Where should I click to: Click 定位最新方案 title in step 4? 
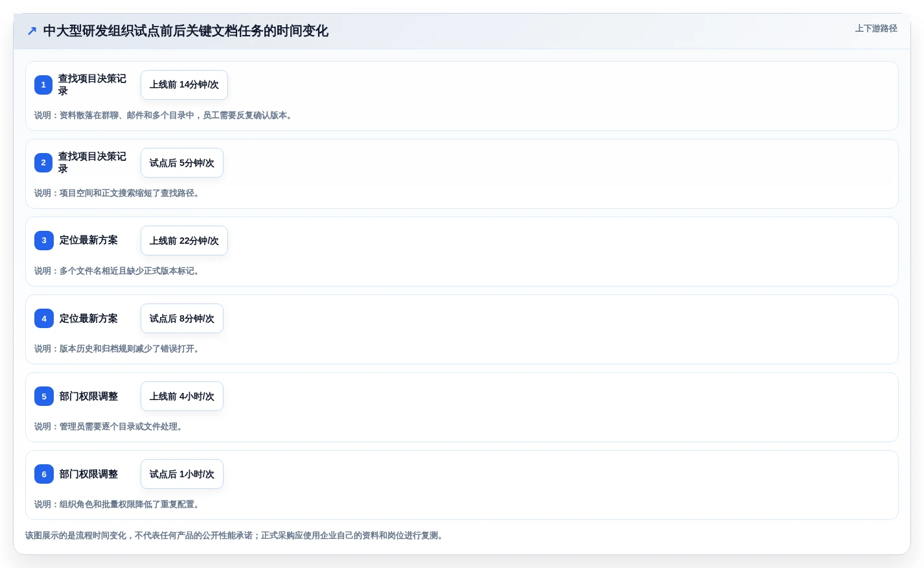tap(89, 318)
